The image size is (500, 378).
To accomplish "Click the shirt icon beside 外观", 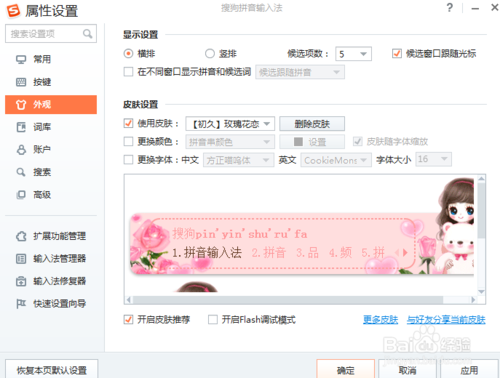I will [21, 105].
